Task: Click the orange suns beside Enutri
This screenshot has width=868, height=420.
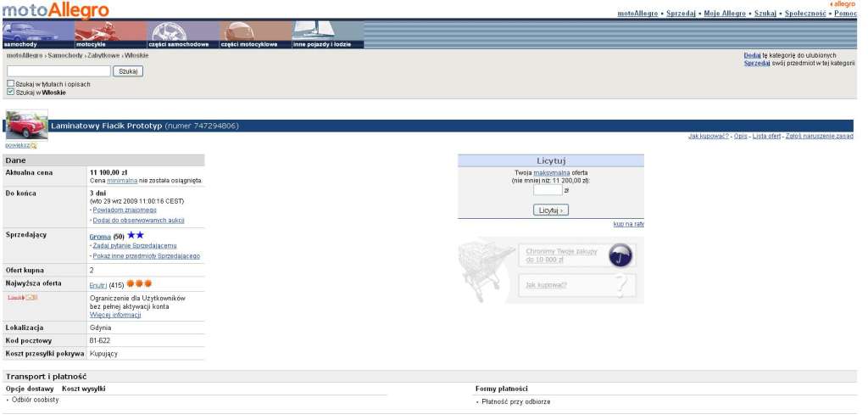Action: (x=139, y=283)
